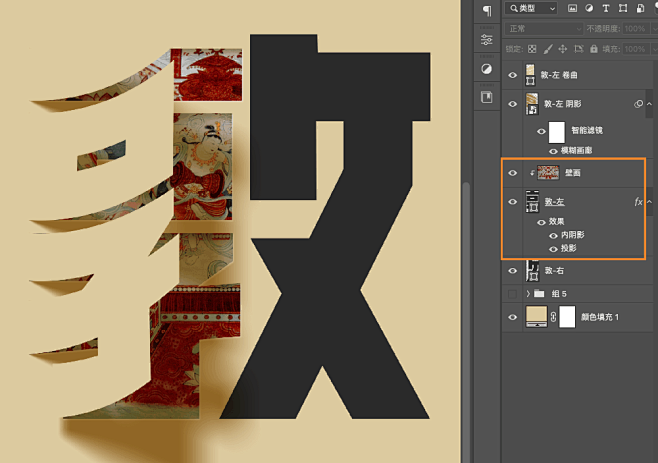The width and height of the screenshot is (658, 463).
Task: Filter layers by type (T) icon
Action: pos(606,8)
